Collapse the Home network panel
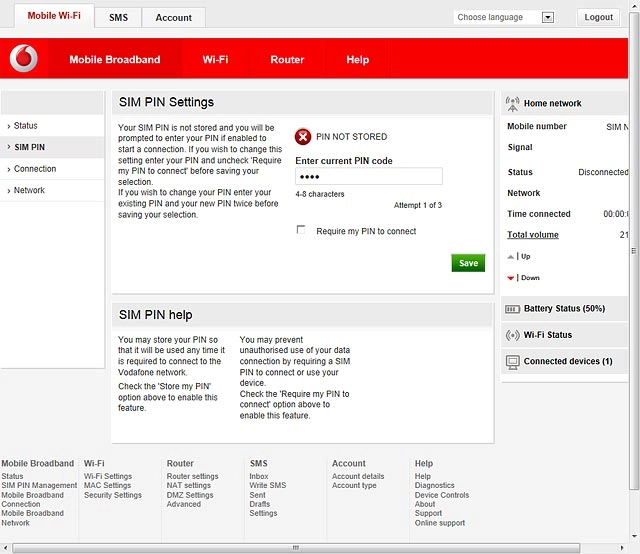640x554 pixels. [x=564, y=103]
